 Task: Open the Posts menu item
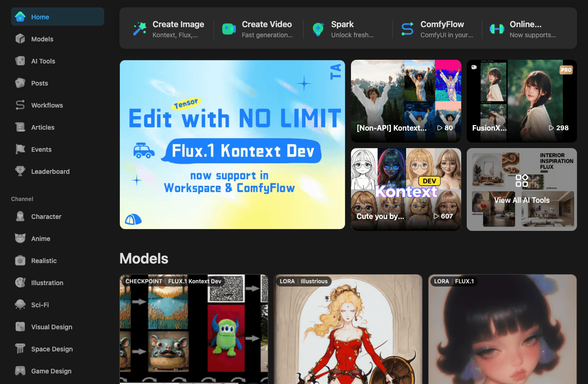click(x=40, y=83)
